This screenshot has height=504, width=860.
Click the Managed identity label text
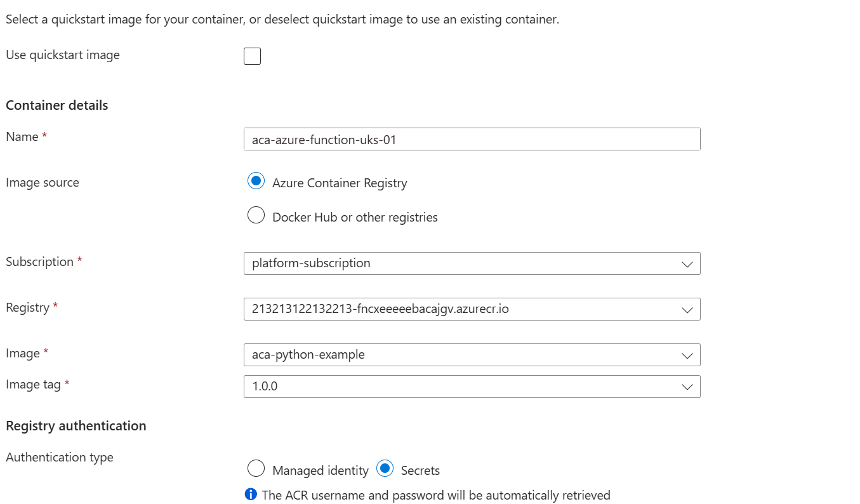(320, 471)
